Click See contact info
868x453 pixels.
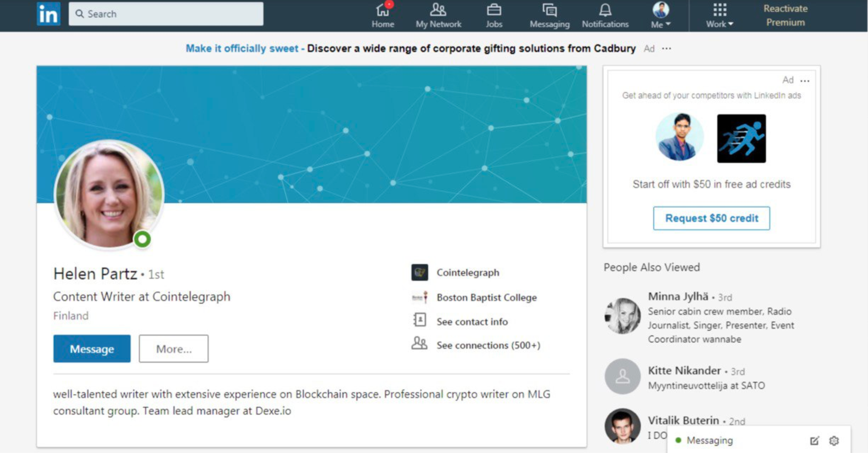pyautogui.click(x=472, y=321)
